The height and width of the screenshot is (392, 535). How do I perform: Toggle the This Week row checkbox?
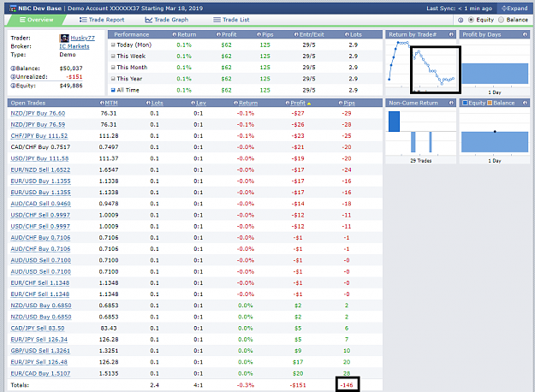pos(113,56)
